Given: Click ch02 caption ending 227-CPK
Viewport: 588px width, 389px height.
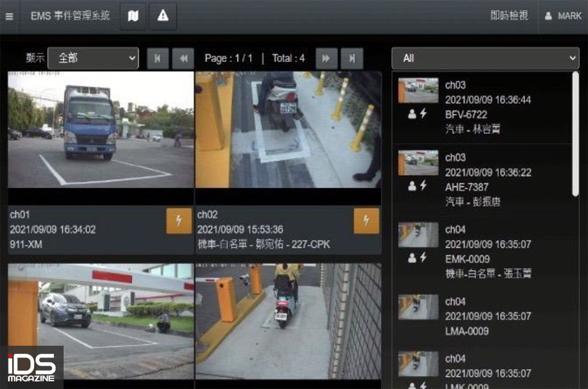Looking at the screenshot, I should click(264, 244).
